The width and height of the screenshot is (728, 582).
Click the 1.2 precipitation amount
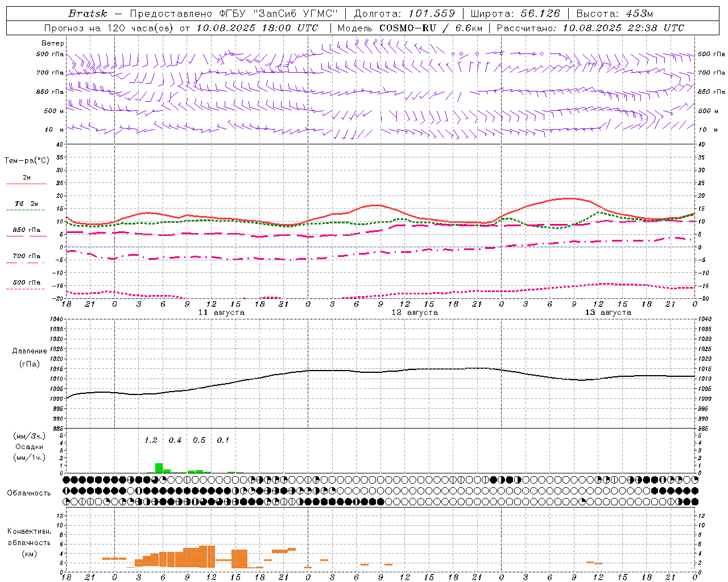click(x=151, y=440)
